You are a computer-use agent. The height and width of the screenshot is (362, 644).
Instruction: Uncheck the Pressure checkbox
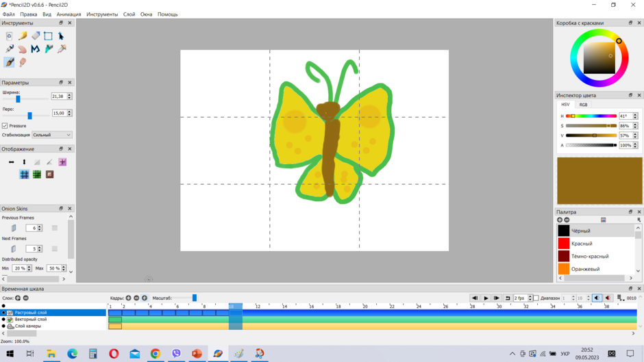(5, 126)
